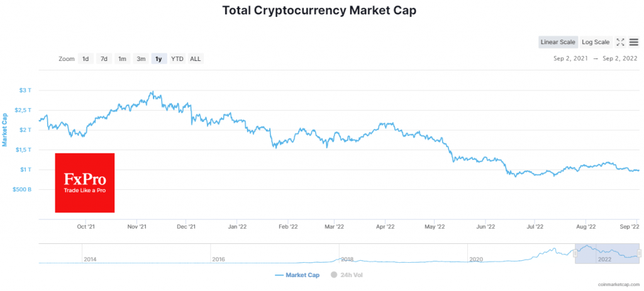
Task: Switch to Log Scale
Action: 596,42
